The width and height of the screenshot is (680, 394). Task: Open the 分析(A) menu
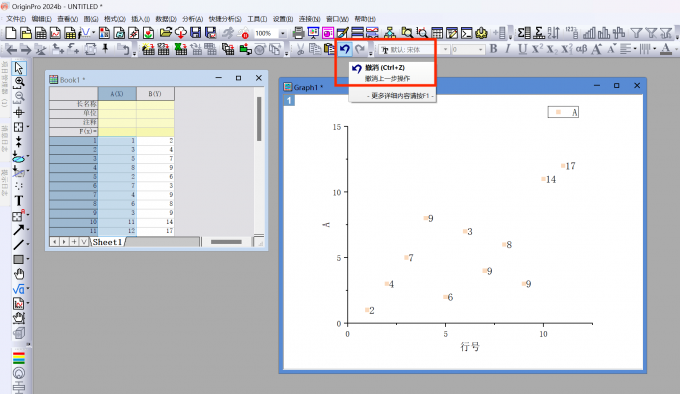[193, 19]
